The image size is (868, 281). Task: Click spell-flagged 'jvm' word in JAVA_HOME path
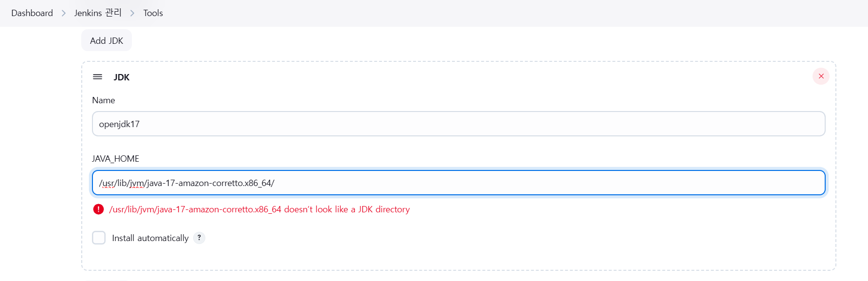tap(137, 183)
